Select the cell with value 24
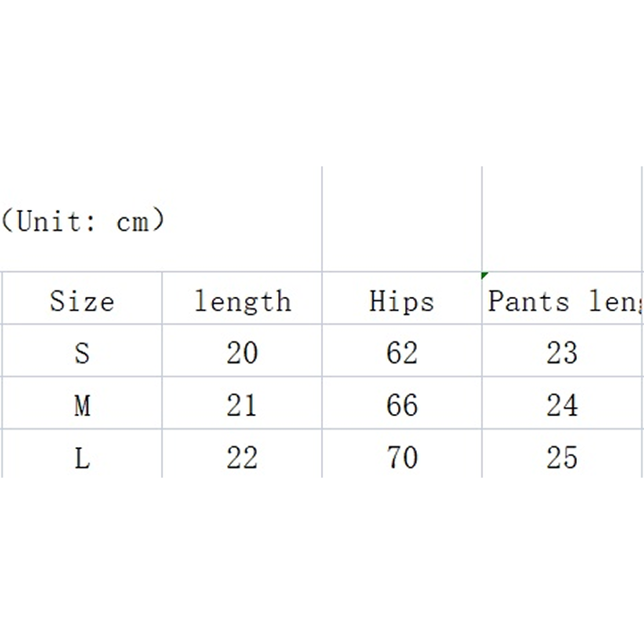 [x=563, y=405]
